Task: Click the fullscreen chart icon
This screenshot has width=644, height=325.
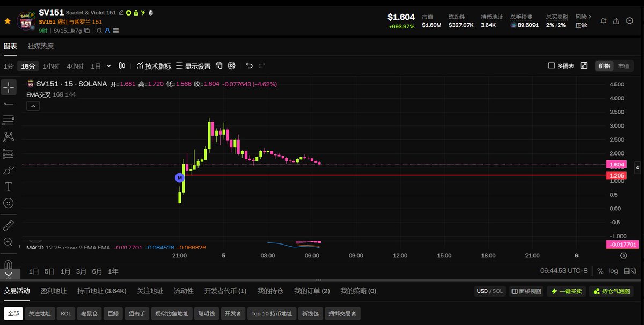Action: [584, 65]
